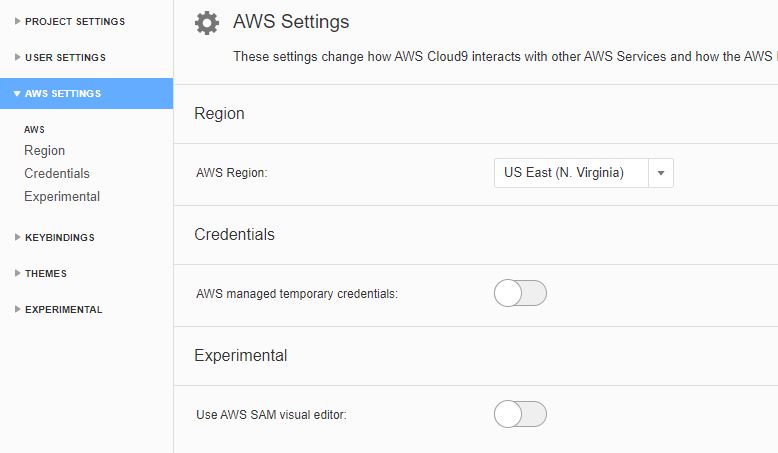This screenshot has width=778, height=453.
Task: Go to Region under AWS in sidebar
Action: [45, 150]
